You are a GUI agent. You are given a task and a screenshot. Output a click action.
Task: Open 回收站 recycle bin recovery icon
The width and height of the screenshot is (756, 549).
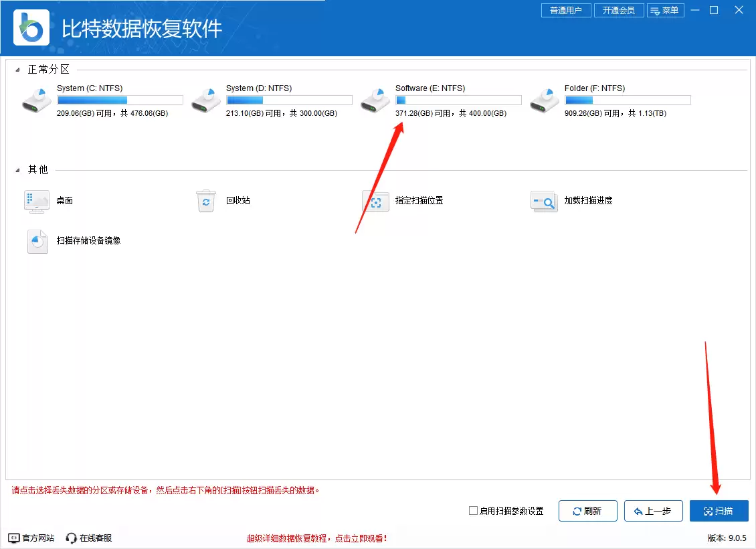click(206, 201)
